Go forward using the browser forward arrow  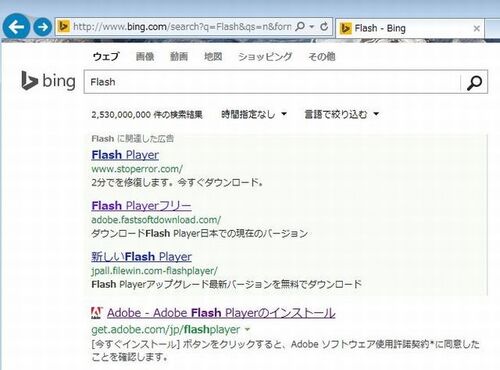tap(43, 27)
